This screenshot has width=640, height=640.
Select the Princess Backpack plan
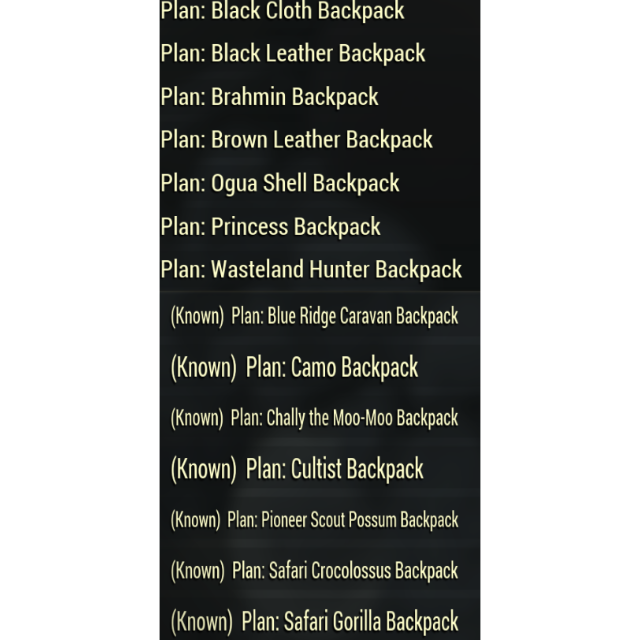click(x=271, y=226)
